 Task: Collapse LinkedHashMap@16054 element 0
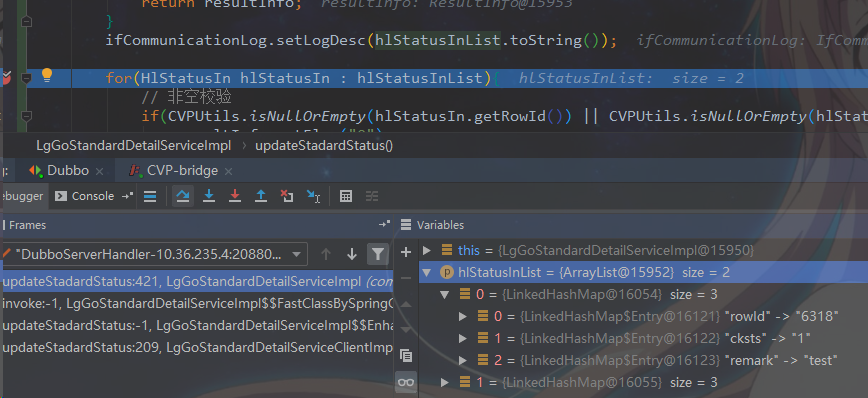click(445, 294)
